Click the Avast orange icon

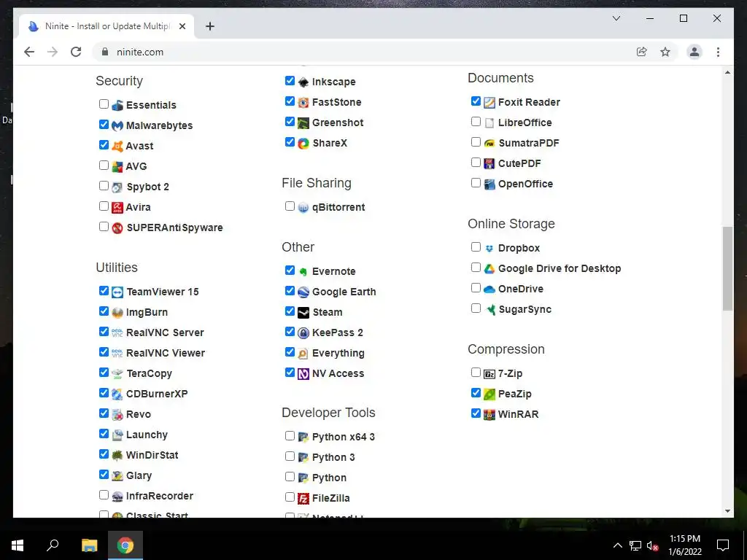(x=117, y=146)
